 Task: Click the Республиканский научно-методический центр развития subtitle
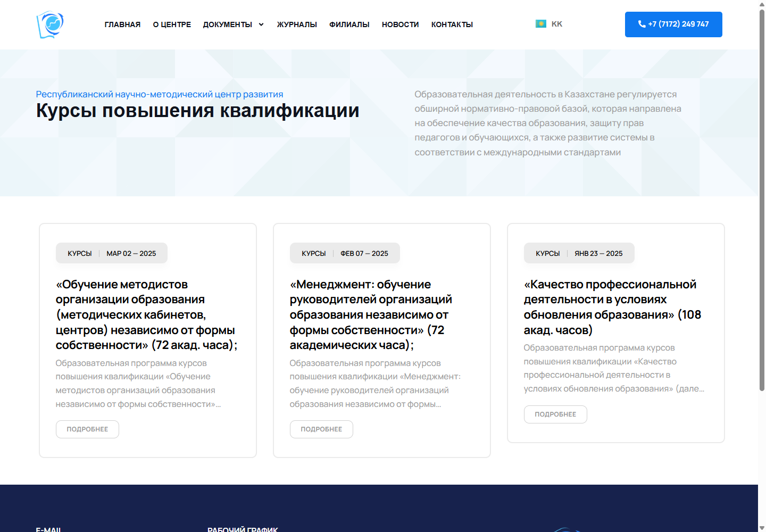click(x=160, y=94)
